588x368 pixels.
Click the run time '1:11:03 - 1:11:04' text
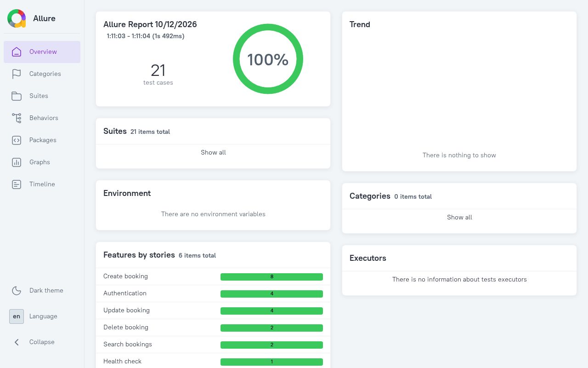click(x=146, y=36)
